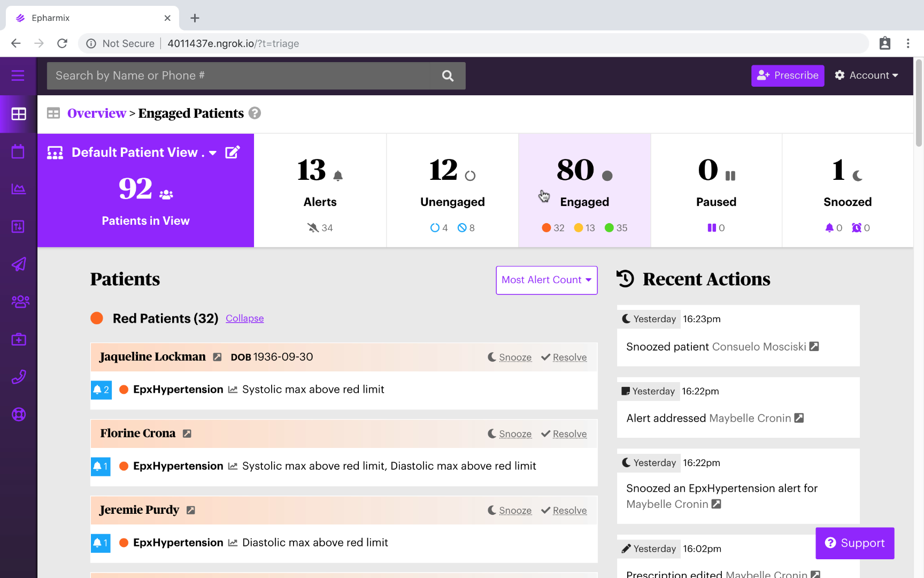Open chart icon for Florine Crona's EpxHypertension
Viewport: 924px width, 578px height.
coord(233,466)
